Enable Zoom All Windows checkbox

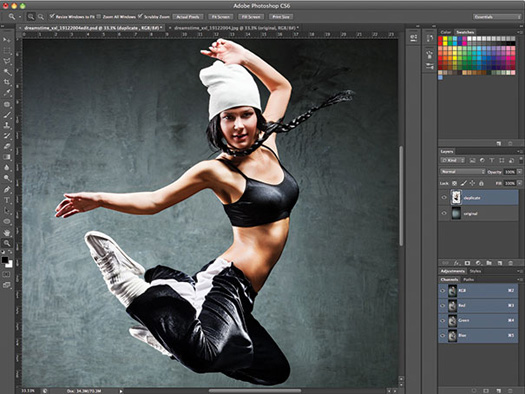(x=99, y=16)
